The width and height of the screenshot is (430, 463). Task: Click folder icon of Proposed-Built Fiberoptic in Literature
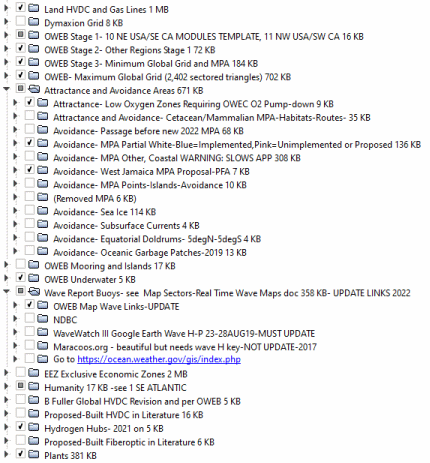pyautogui.click(x=33, y=441)
